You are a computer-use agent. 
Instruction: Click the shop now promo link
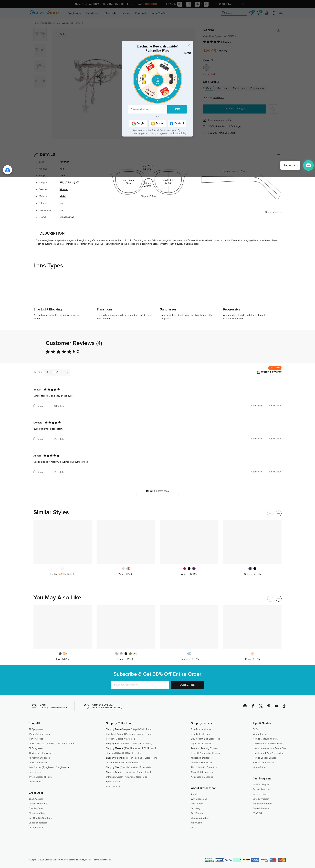point(225,4)
